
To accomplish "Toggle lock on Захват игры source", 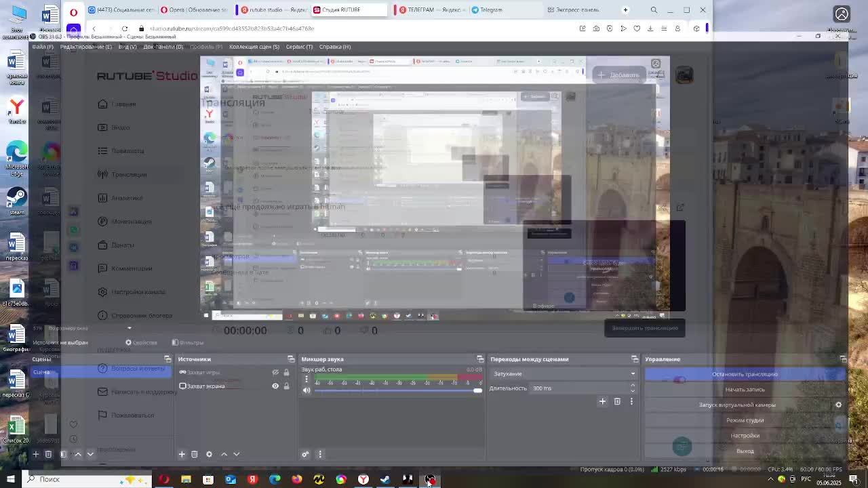I will coord(286,372).
